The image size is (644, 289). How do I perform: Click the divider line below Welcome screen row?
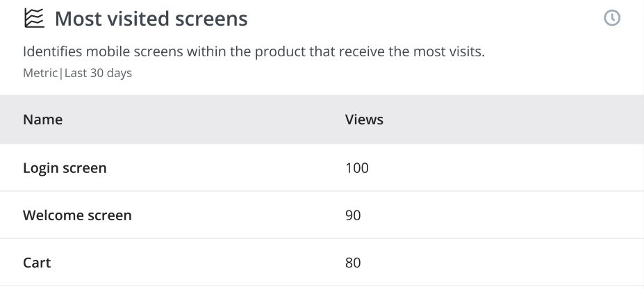point(322,238)
